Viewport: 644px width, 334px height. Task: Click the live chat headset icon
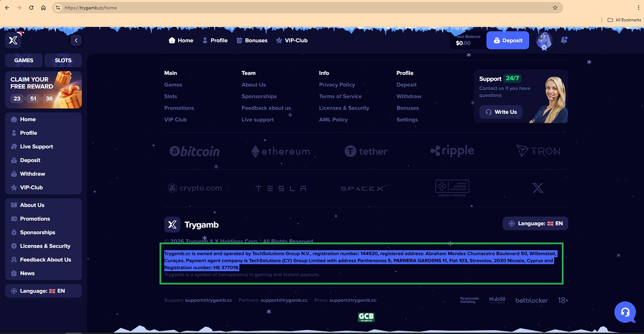tap(625, 312)
